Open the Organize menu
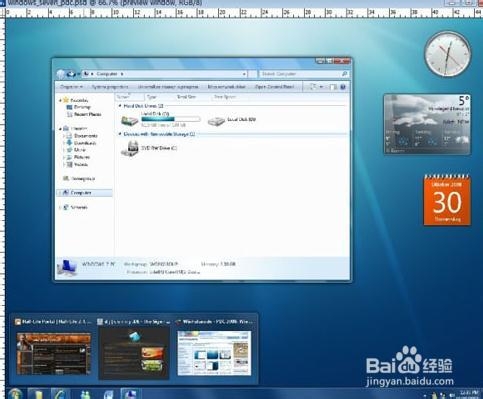The width and height of the screenshot is (483, 399). (x=71, y=87)
